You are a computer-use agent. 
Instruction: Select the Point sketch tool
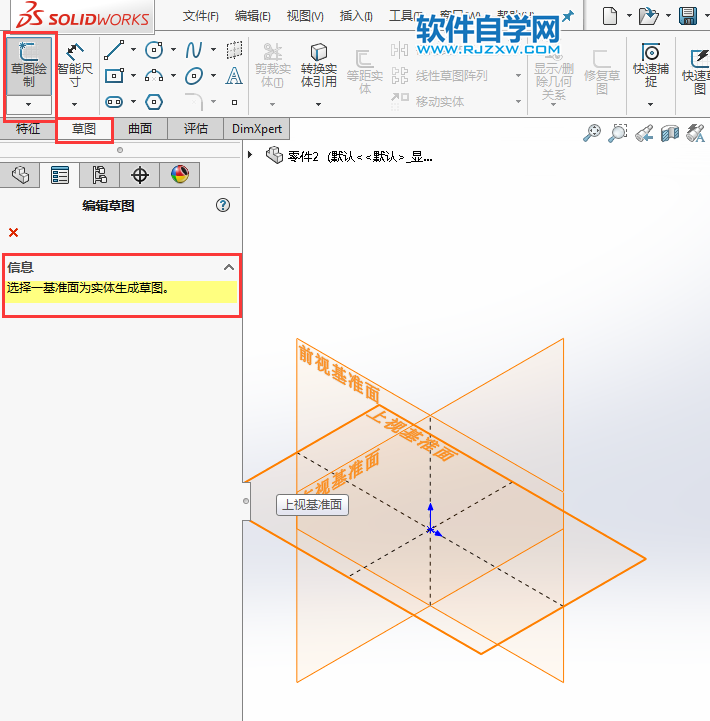(x=235, y=103)
